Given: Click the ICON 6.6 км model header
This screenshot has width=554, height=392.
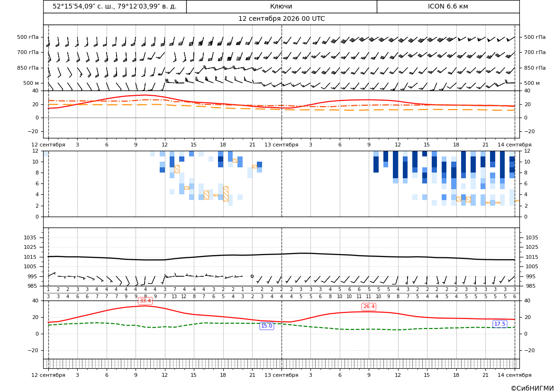Looking at the screenshot, I should pos(448,6).
